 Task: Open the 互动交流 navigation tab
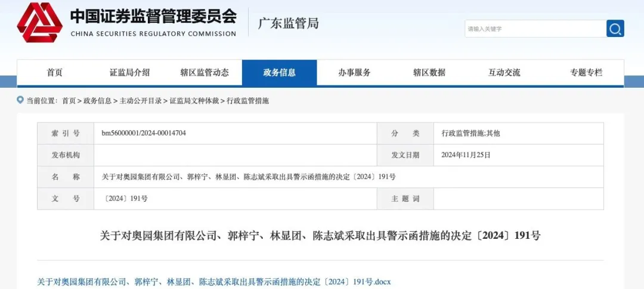[x=504, y=73]
